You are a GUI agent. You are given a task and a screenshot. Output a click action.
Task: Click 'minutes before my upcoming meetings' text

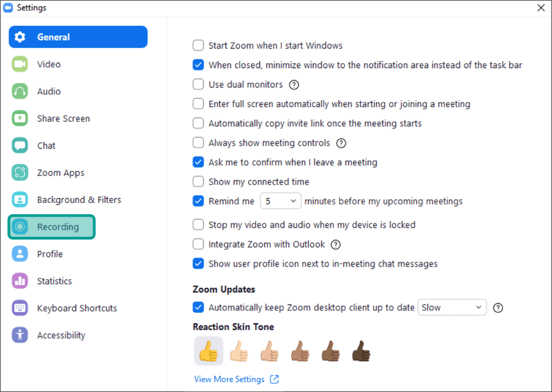point(383,201)
